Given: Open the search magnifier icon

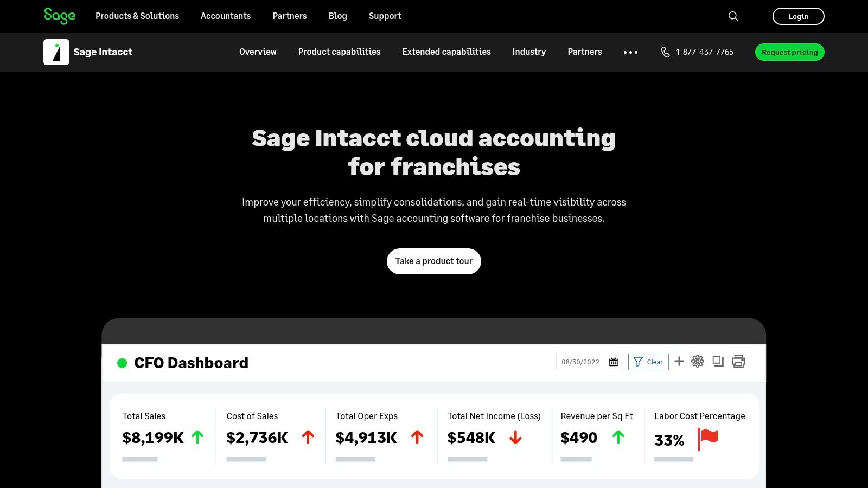Looking at the screenshot, I should tap(733, 16).
